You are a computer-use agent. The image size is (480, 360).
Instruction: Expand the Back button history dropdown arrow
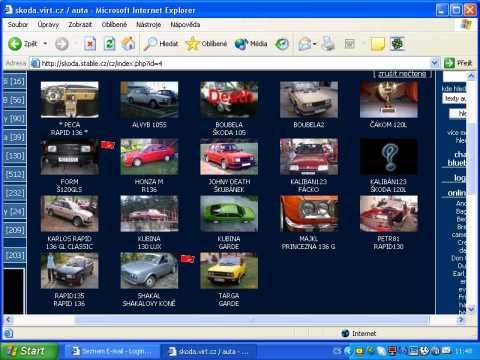pos(45,44)
